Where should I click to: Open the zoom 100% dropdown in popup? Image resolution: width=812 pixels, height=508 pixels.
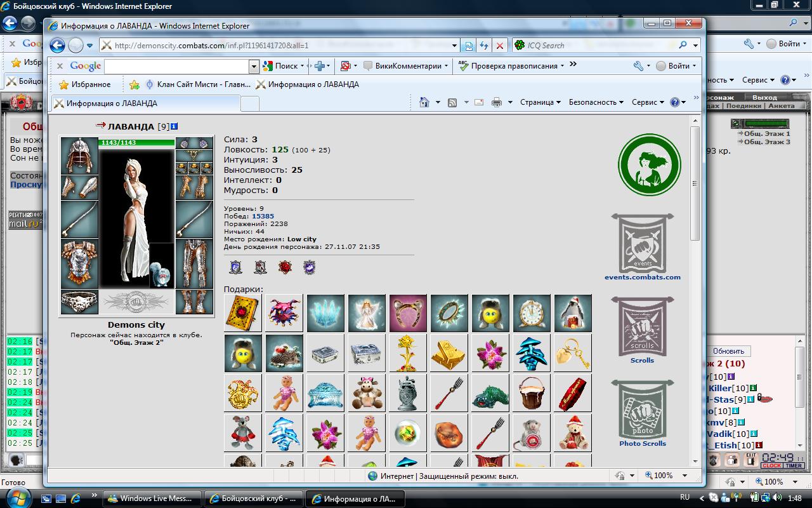tap(685, 476)
